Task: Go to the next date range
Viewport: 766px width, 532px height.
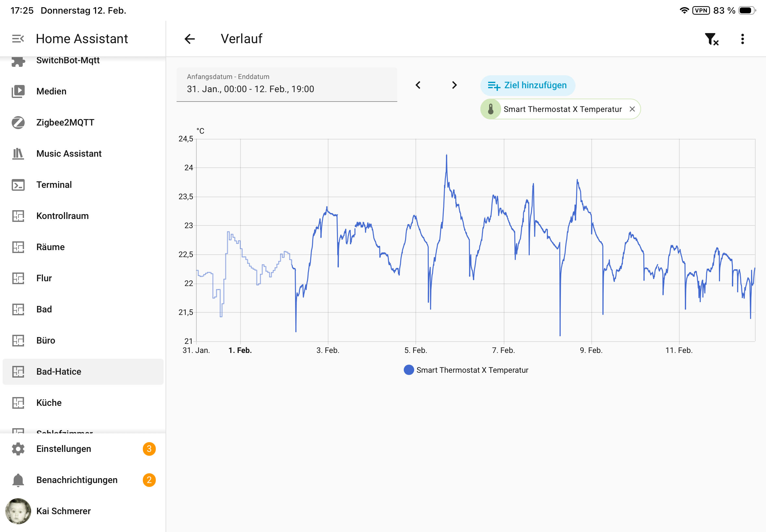Action: pyautogui.click(x=454, y=85)
